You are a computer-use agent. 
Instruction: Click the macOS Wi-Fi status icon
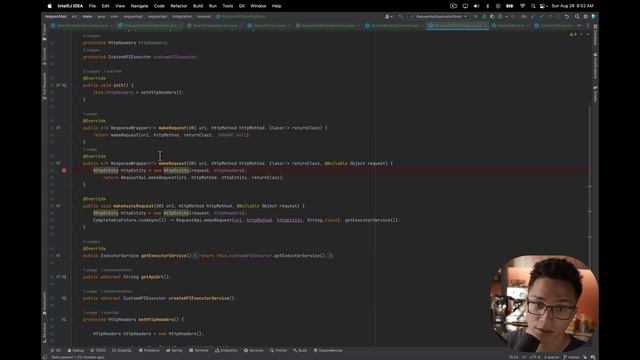point(522,6)
